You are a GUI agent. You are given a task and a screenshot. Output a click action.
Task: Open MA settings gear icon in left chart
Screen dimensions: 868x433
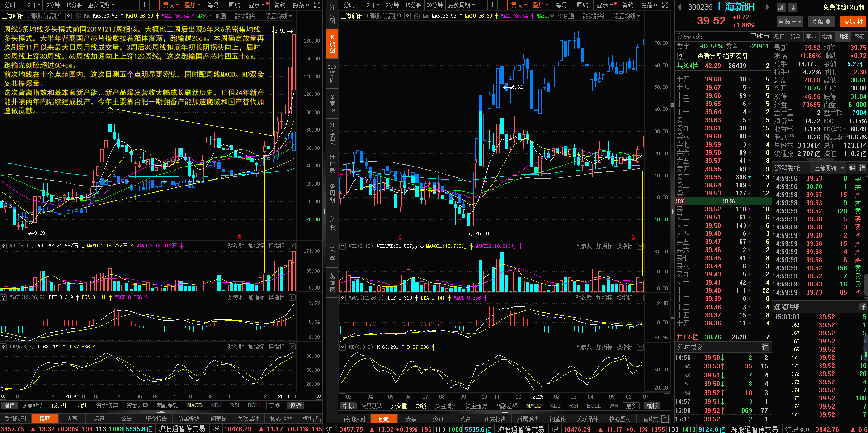78,16
